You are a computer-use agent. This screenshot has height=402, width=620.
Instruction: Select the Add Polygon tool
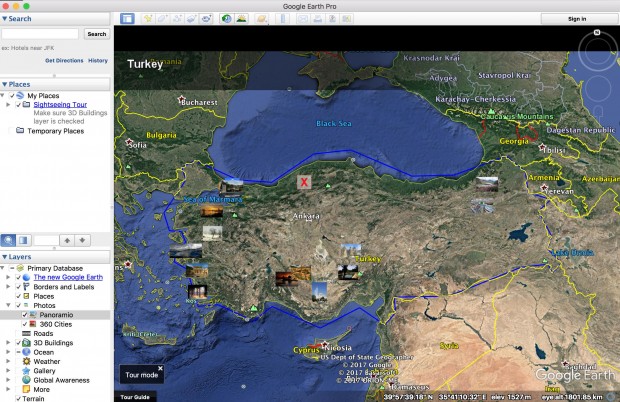click(163, 19)
